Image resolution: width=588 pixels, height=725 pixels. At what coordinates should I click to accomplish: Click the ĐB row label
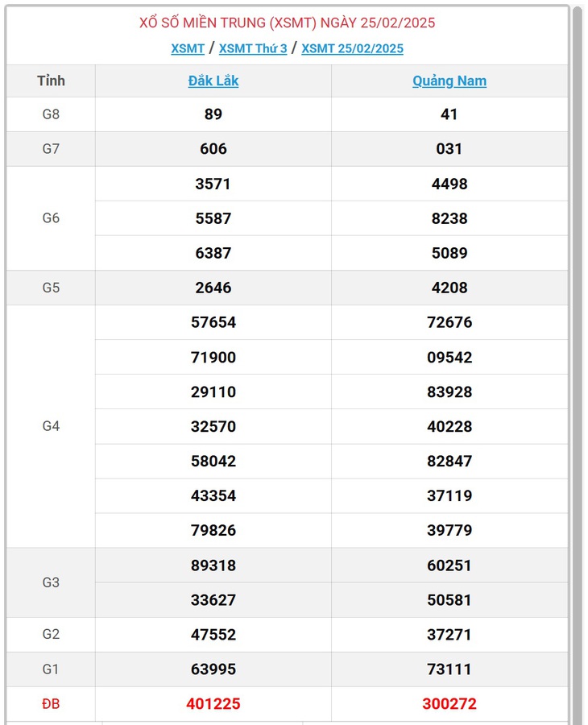click(x=51, y=704)
